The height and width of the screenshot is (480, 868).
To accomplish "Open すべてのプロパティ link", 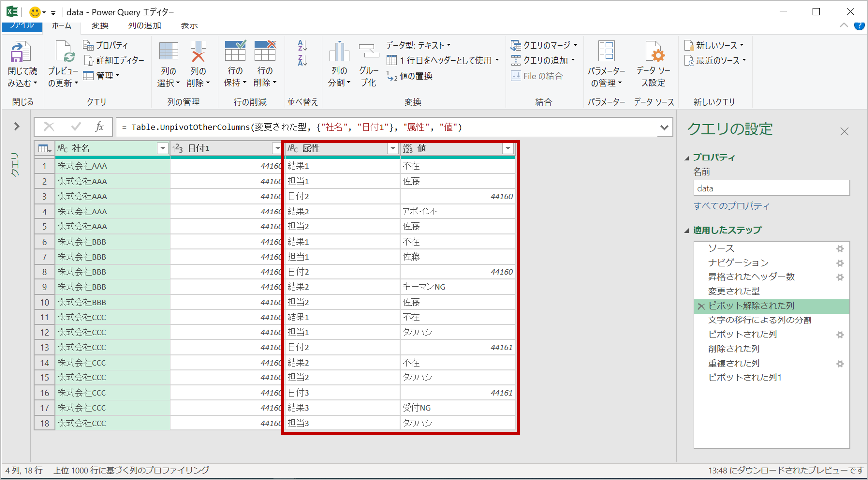I will [732, 206].
